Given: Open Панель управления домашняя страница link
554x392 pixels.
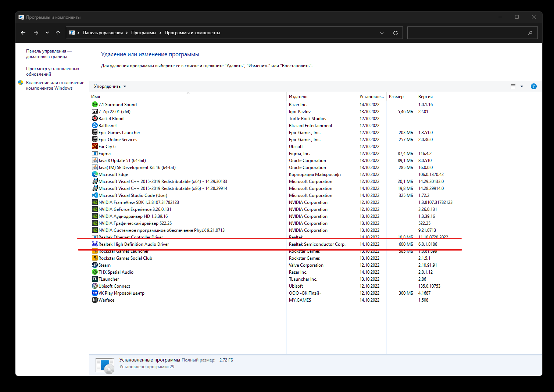Looking at the screenshot, I should point(49,54).
